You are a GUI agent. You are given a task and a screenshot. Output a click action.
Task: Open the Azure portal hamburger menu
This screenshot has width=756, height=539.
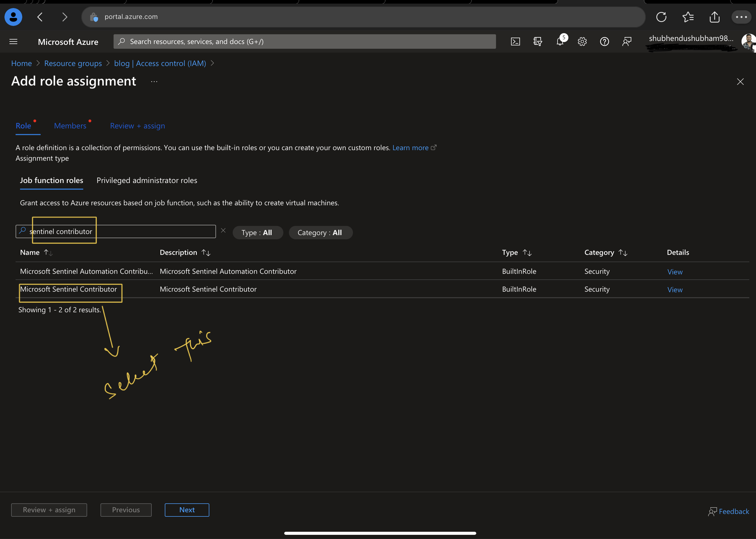pos(13,42)
